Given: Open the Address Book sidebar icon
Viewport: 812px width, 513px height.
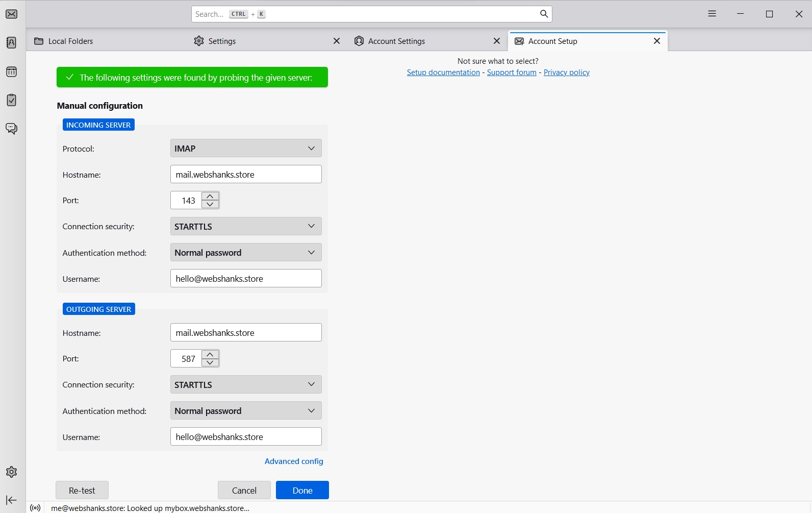Looking at the screenshot, I should 11,43.
